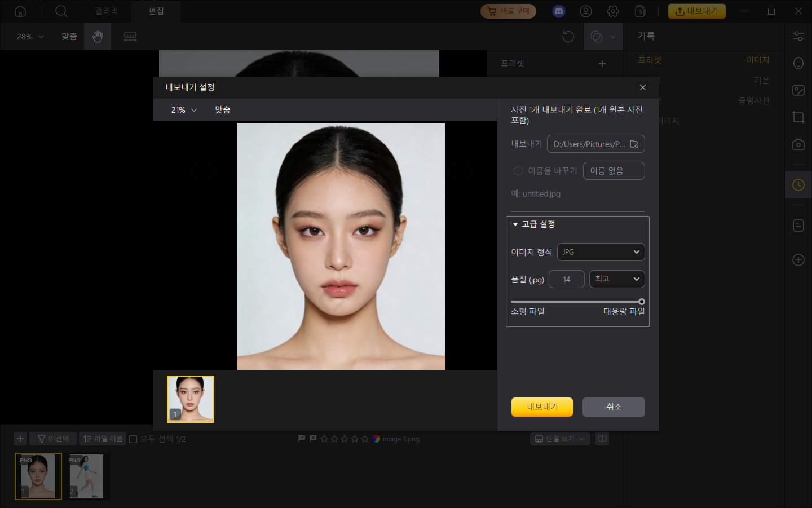This screenshot has height=508, width=812.
Task: Click the file size quality slider handle
Action: [641, 302]
